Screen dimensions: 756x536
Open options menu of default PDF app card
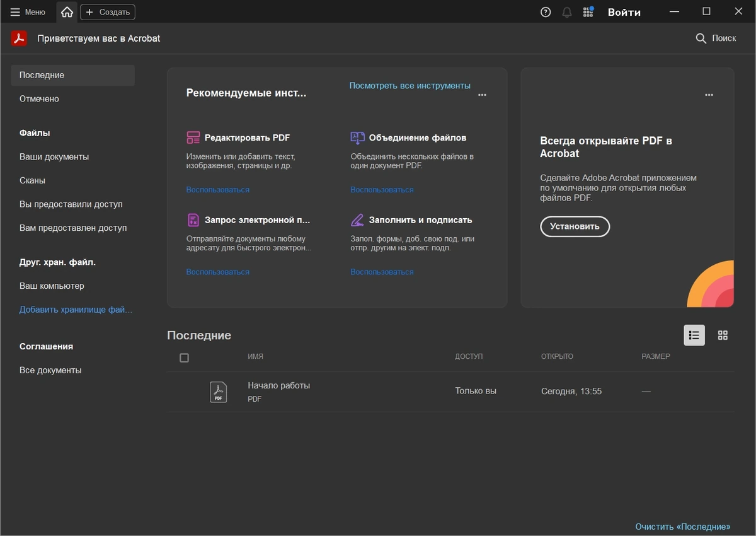tap(709, 95)
